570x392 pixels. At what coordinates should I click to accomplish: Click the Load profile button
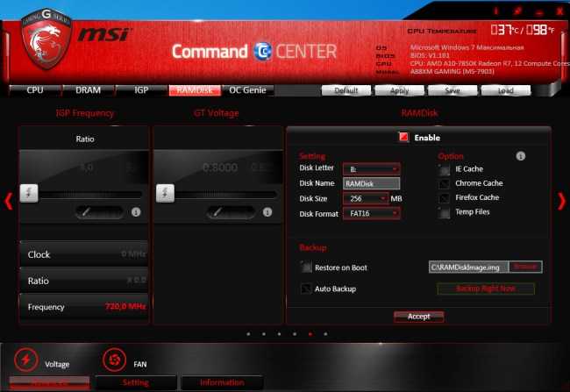tap(506, 90)
